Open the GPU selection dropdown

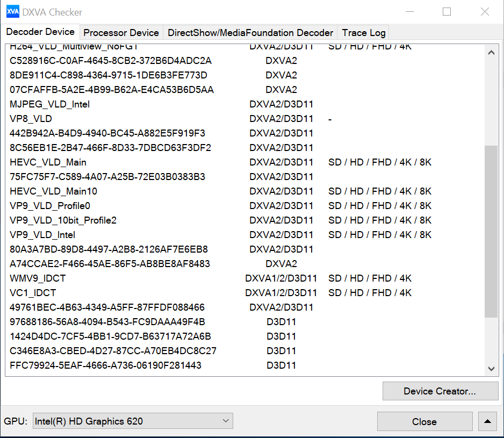click(133, 421)
